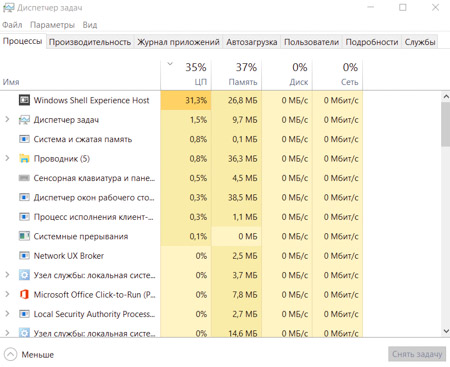Maximize the Task Manager window
This screenshot has width=450, height=367.
pyautogui.click(x=403, y=7)
